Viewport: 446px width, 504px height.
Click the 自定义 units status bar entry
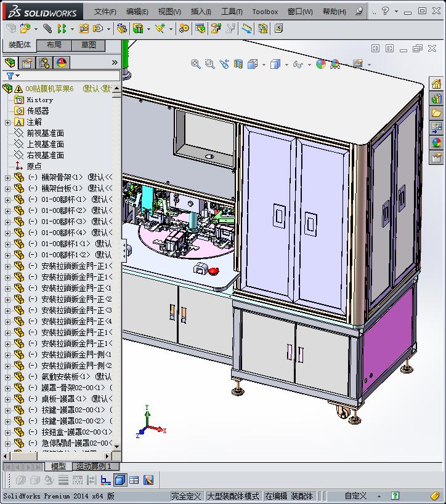[x=355, y=496]
